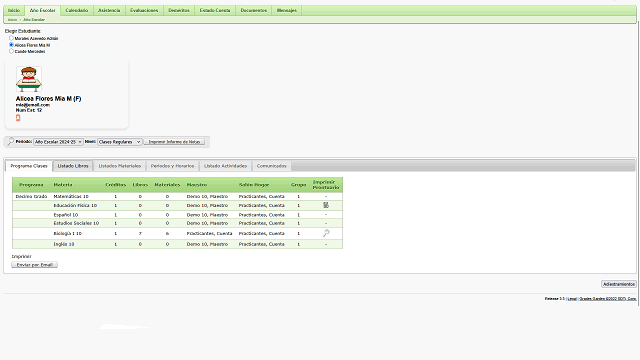Click the Maestro column header
Viewport: 640px width, 360px height.
coord(197,185)
